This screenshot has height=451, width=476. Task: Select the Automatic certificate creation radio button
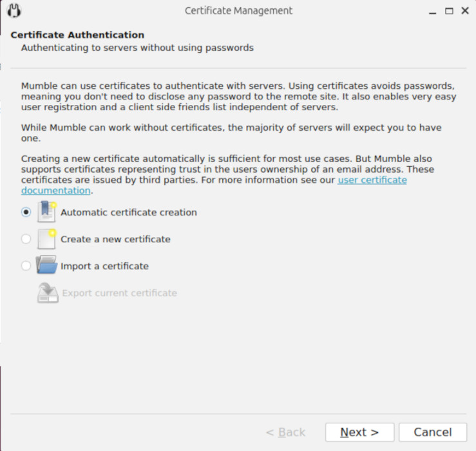coord(26,212)
